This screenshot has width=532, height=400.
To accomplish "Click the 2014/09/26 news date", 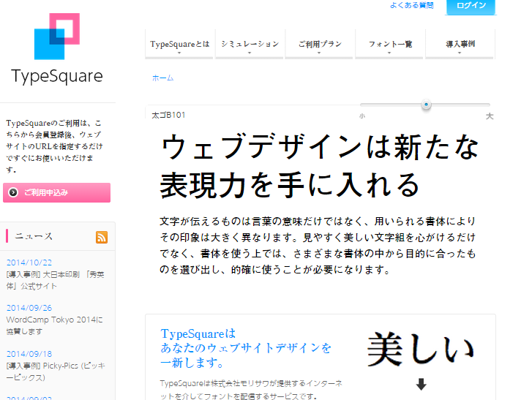I will coord(29,308).
